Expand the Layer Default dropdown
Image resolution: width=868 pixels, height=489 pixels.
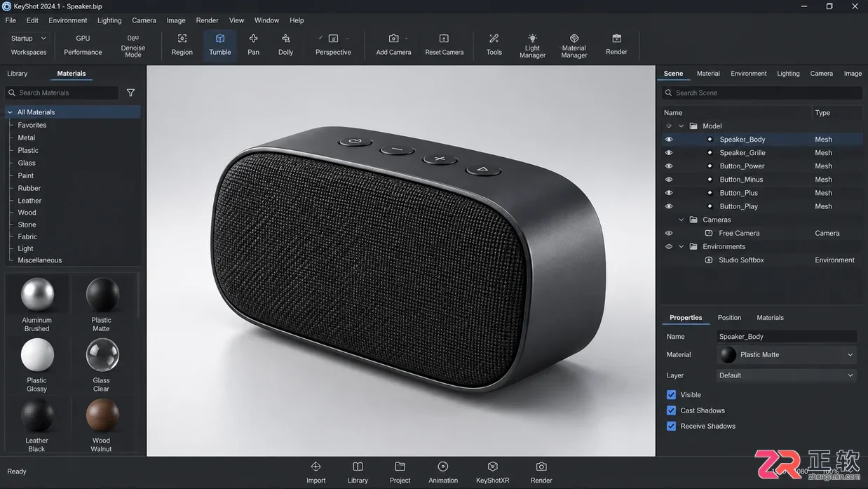click(x=787, y=375)
